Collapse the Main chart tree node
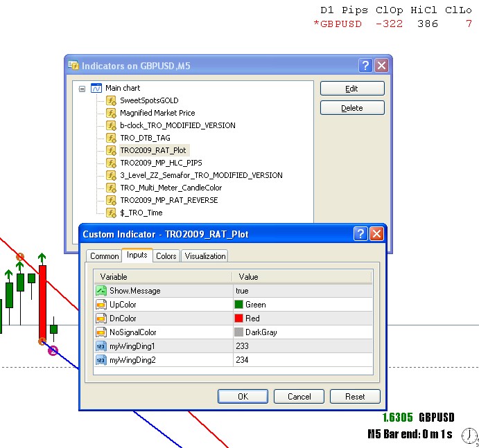 coord(82,89)
